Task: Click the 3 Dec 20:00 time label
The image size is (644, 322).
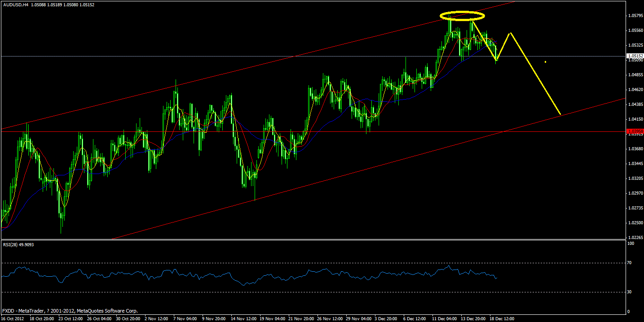Action: (x=386, y=319)
